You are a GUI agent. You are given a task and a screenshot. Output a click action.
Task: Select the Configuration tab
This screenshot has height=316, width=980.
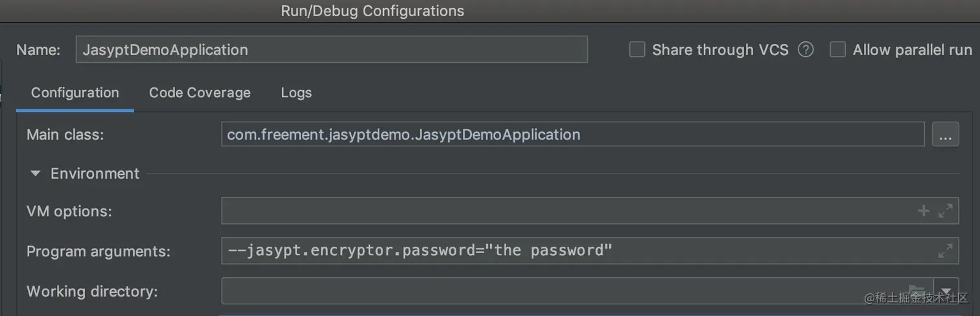pyautogui.click(x=75, y=93)
